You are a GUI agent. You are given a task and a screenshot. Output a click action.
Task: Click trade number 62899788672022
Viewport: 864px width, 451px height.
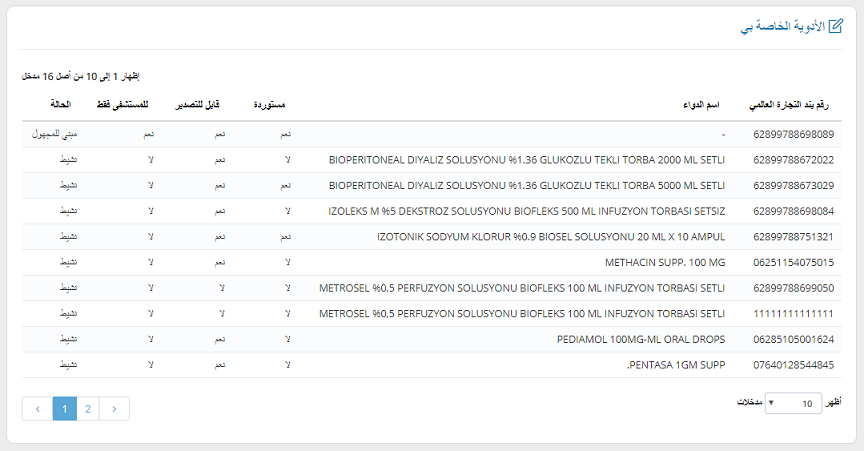(793, 159)
